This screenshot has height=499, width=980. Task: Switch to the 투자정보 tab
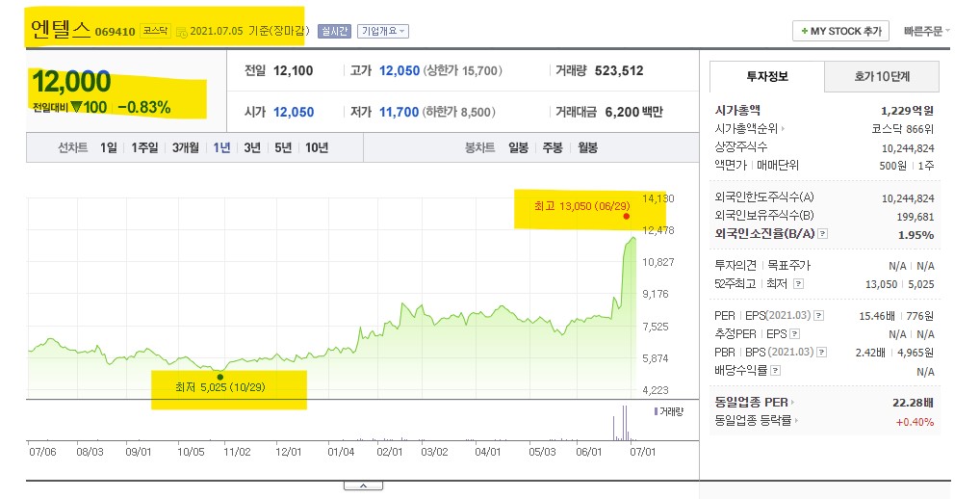click(x=767, y=77)
